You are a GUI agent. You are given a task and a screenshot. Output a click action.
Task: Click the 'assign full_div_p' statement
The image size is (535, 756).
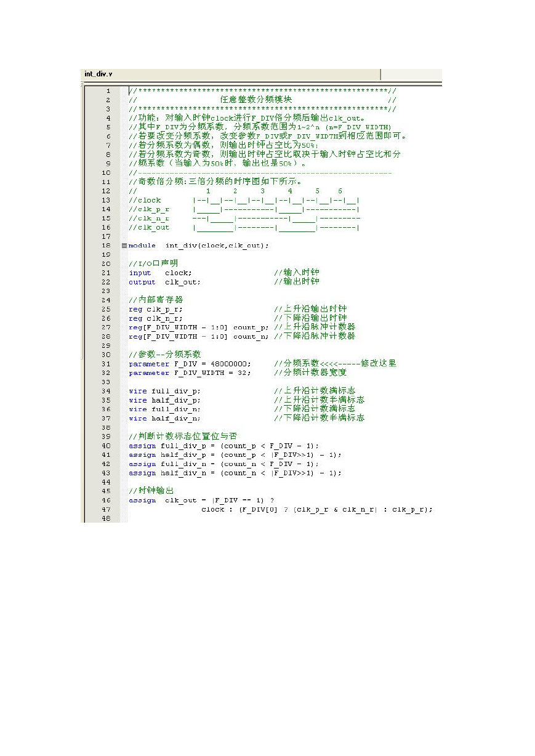(224, 446)
